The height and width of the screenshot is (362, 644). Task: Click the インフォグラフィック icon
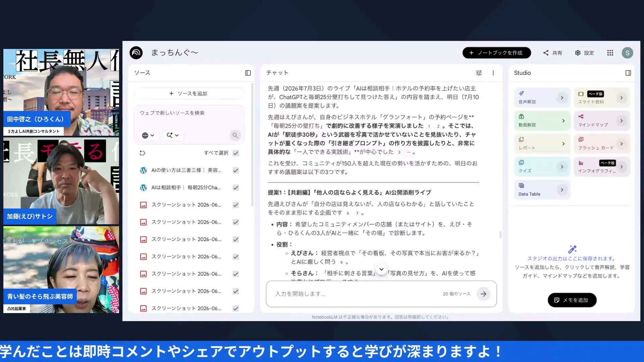point(581,163)
